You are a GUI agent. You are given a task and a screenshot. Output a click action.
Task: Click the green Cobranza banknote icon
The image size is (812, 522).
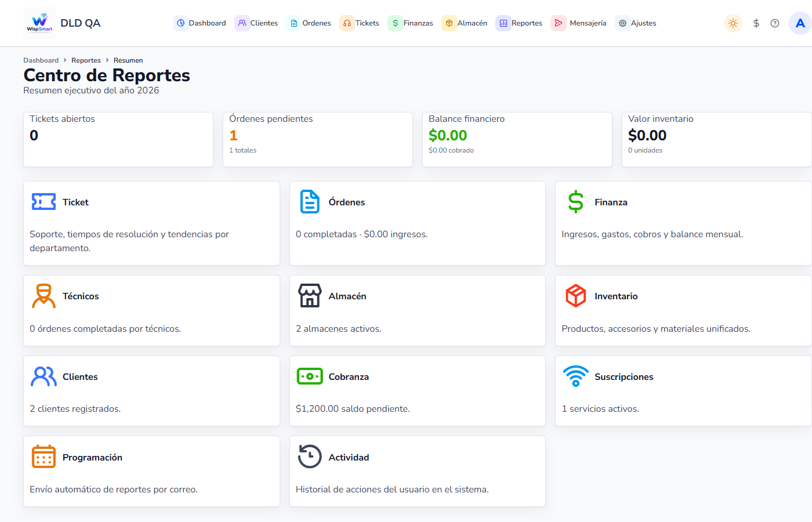(310, 376)
